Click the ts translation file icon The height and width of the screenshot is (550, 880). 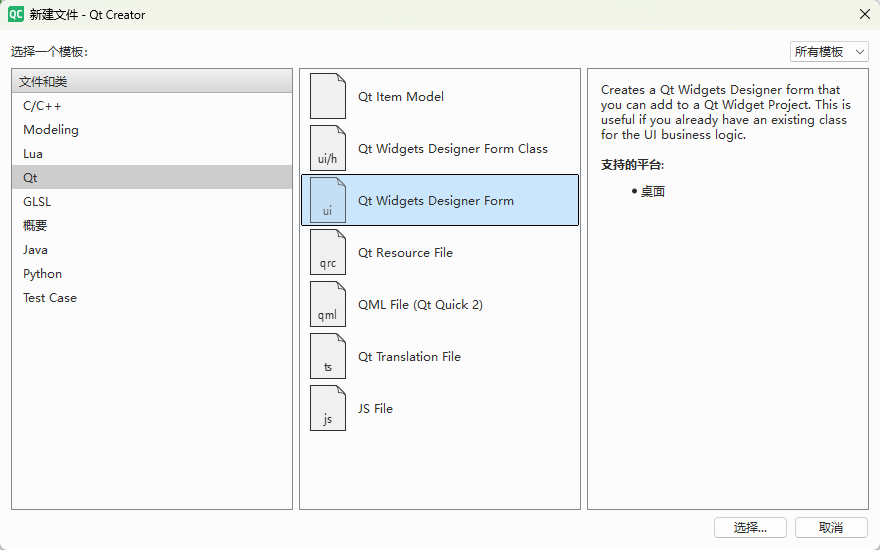click(328, 356)
